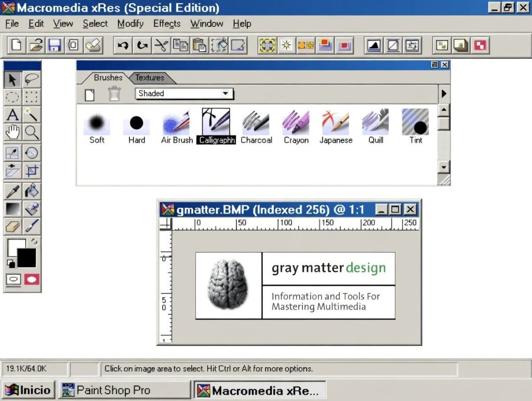Click the brush list scroll down arrow
The width and height of the screenshot is (532, 401).
pos(444,167)
